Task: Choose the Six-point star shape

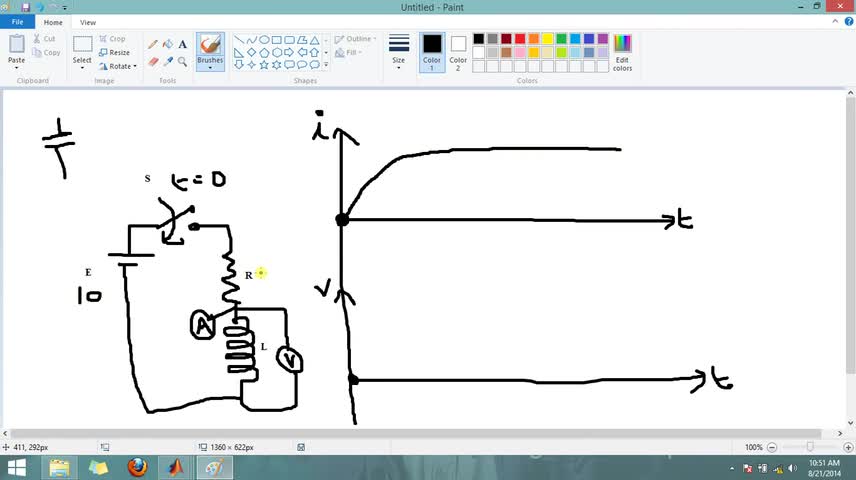Action: tap(276, 65)
